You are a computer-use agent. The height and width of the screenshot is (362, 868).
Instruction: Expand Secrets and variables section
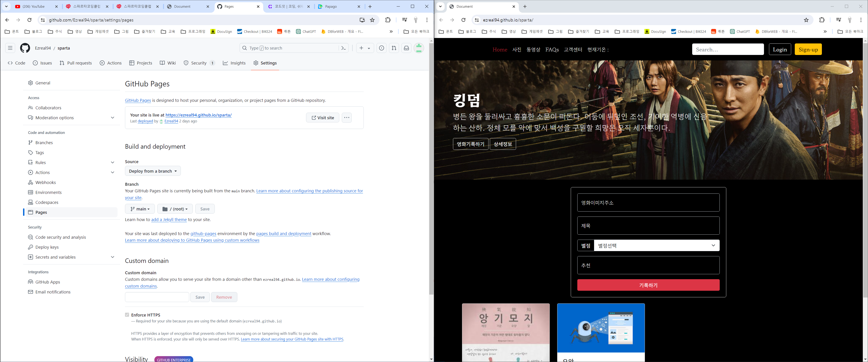pos(113,257)
